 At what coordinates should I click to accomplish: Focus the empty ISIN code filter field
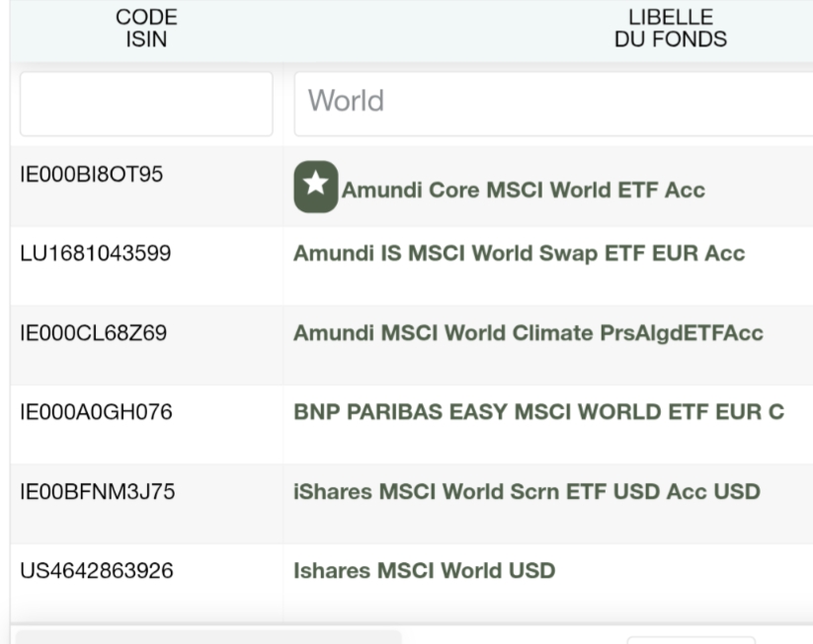coord(146,104)
